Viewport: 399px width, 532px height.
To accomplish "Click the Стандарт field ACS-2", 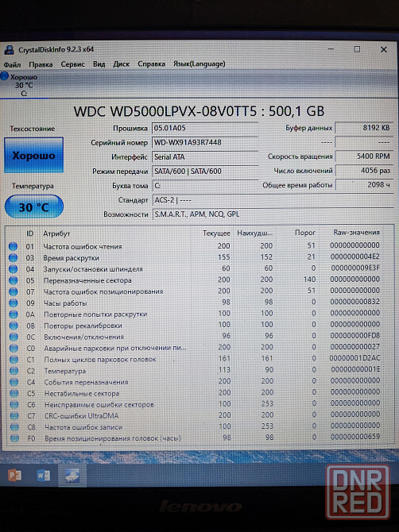I will coord(273,200).
